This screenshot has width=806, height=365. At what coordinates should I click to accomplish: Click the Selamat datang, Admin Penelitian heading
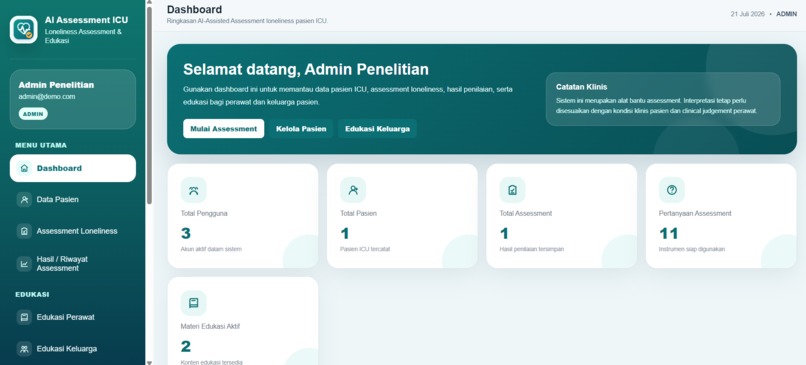pos(306,69)
